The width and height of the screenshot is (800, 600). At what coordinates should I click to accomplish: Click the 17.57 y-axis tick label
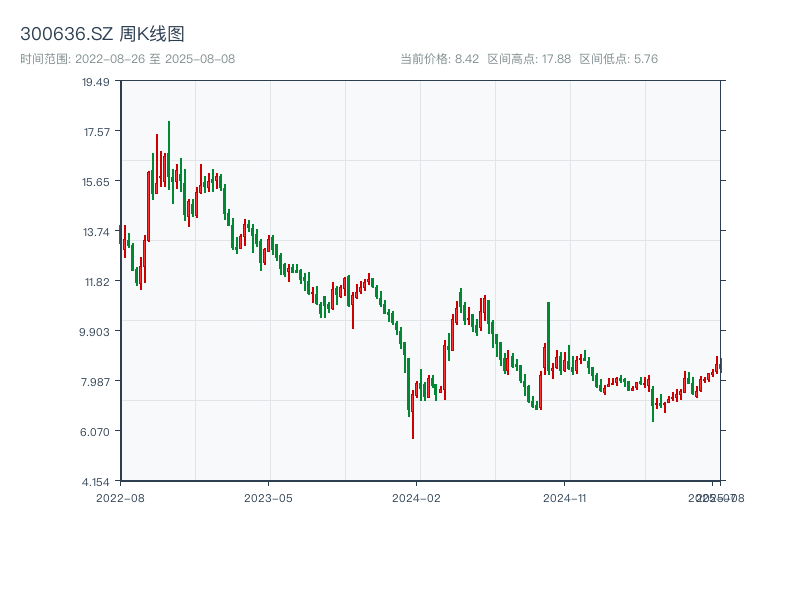(x=96, y=132)
